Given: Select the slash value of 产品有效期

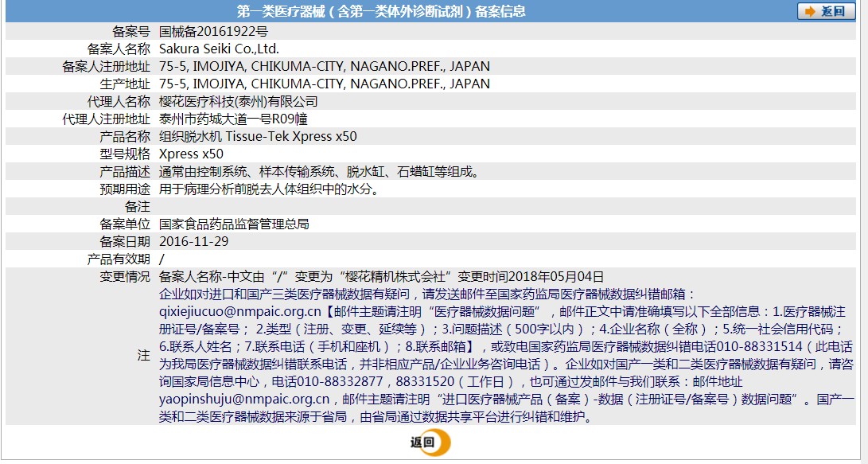Looking at the screenshot, I should click(162, 259).
